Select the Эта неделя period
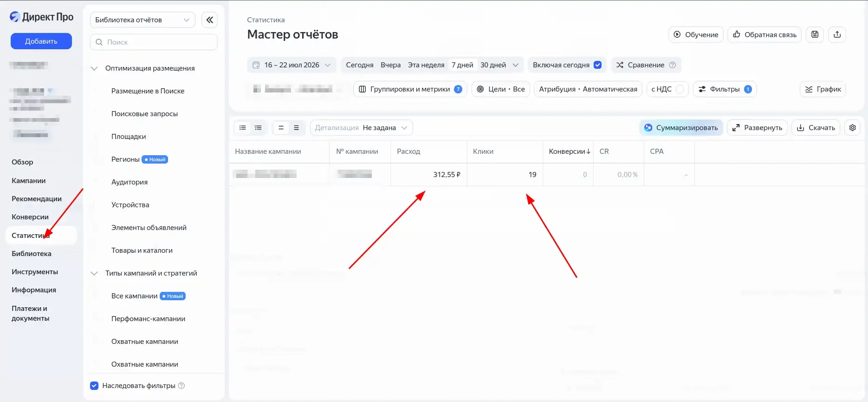Image resolution: width=868 pixels, height=402 pixels. [426, 65]
